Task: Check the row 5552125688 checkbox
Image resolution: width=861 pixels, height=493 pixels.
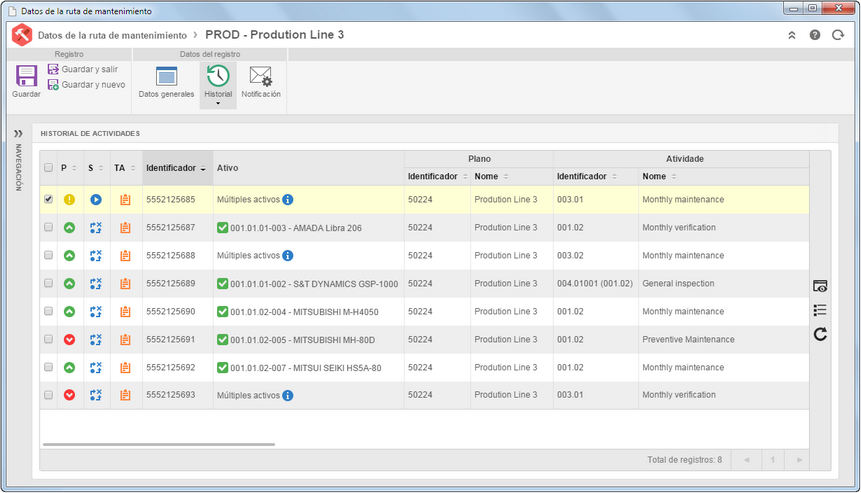Action: pos(48,255)
